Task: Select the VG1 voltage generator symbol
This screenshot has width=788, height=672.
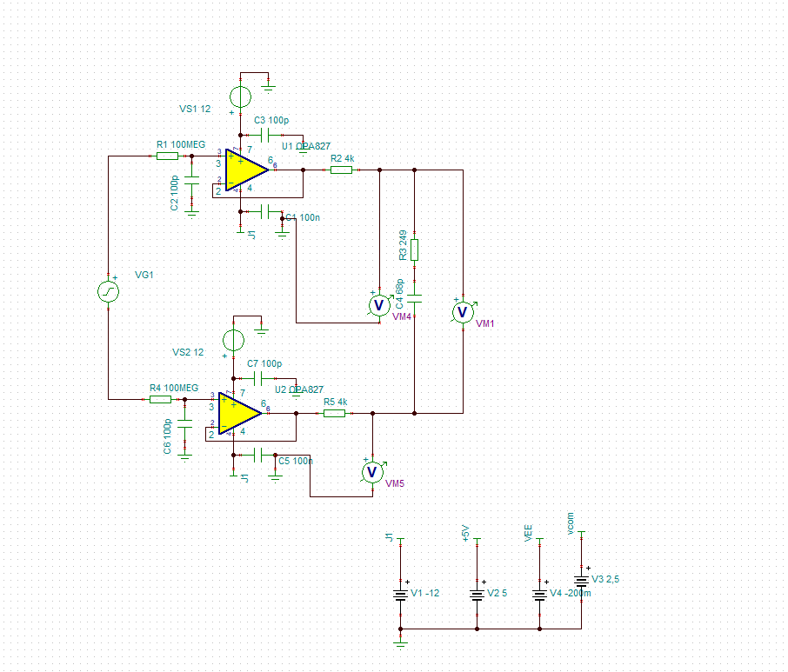Action: pyautogui.click(x=108, y=292)
